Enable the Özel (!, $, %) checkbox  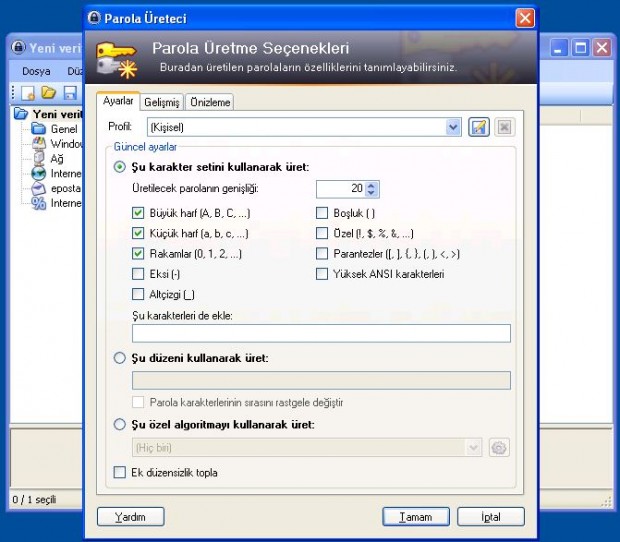coord(322,233)
